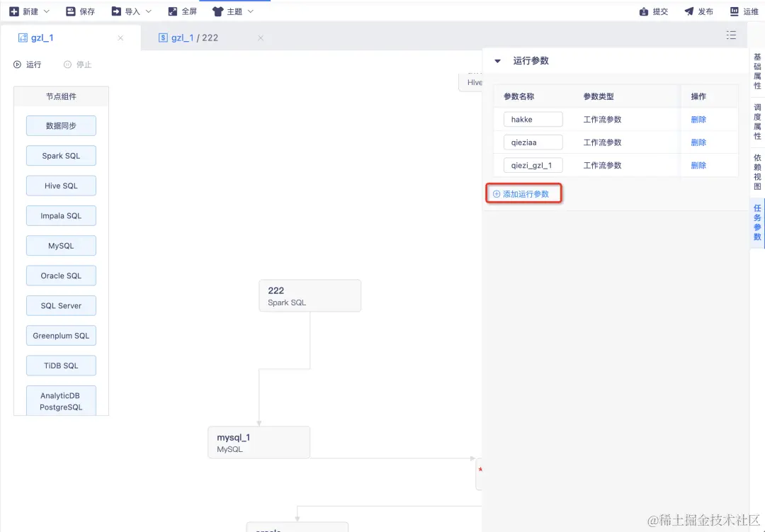Click 工作流参数 type in qieziaa row
This screenshot has height=532, width=765.
click(603, 142)
